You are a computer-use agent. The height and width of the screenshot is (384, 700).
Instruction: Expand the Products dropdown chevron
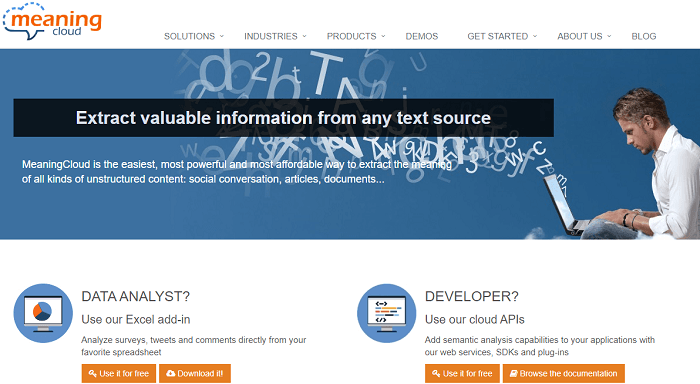[383, 36]
